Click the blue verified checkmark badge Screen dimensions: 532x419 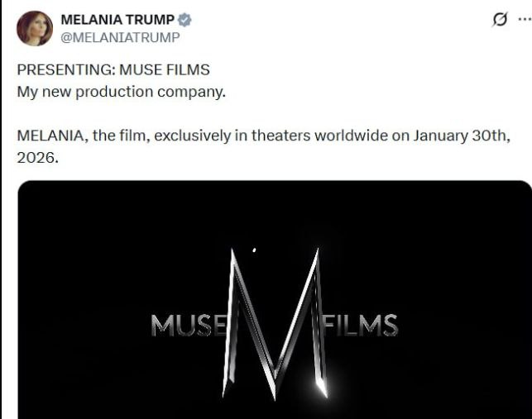point(185,20)
